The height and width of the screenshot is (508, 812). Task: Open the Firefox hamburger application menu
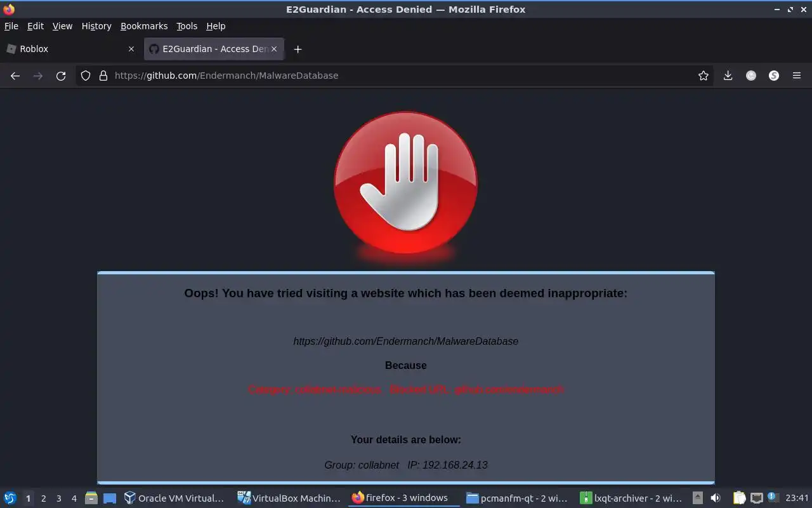pyautogui.click(x=797, y=76)
